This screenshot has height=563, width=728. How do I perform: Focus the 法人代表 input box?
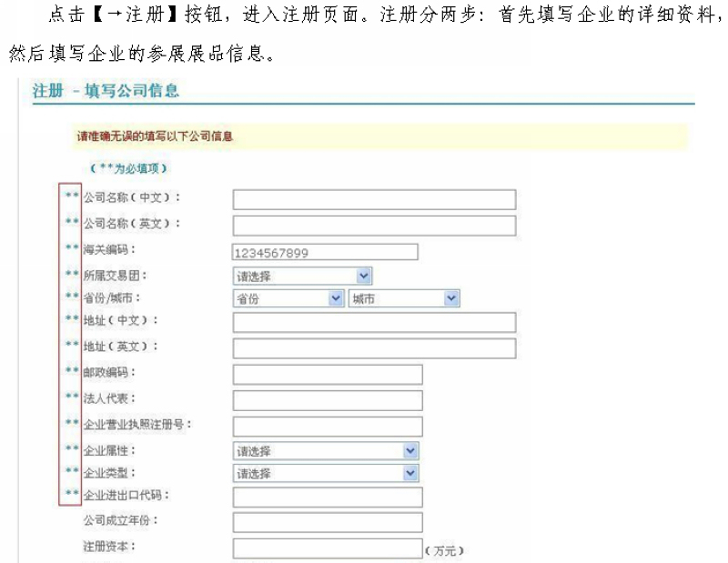coord(328,400)
